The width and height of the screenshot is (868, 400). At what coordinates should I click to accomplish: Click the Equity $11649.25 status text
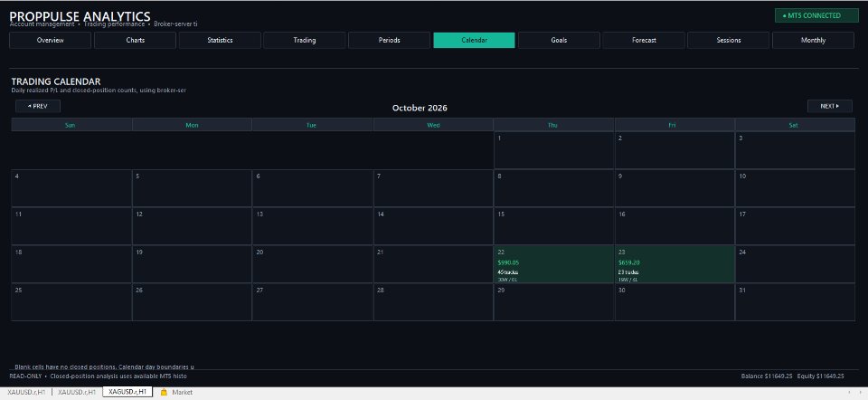pyautogui.click(x=821, y=376)
